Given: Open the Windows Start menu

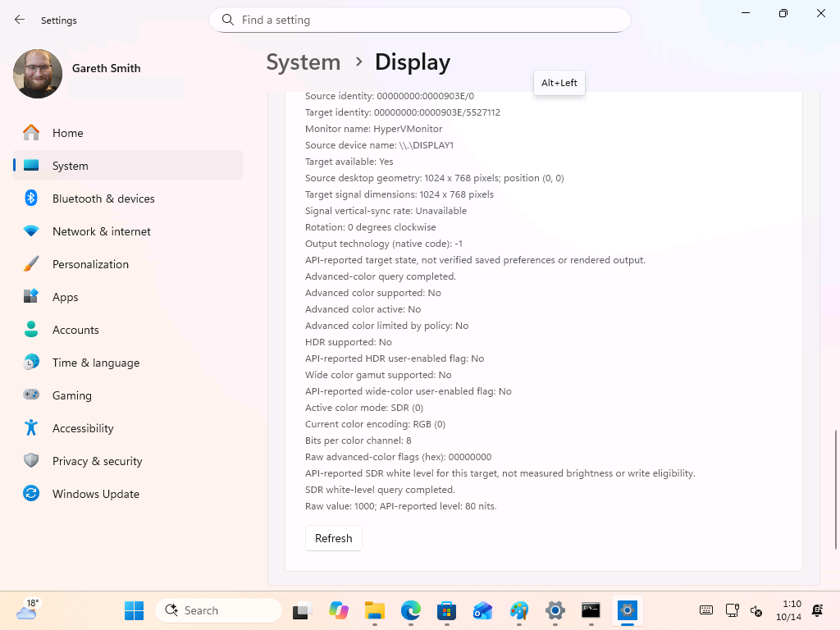Looking at the screenshot, I should 134,610.
